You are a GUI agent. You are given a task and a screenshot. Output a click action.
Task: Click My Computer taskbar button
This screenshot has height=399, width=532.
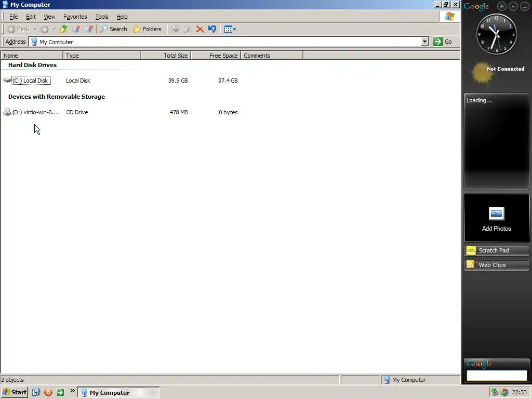[x=118, y=393]
